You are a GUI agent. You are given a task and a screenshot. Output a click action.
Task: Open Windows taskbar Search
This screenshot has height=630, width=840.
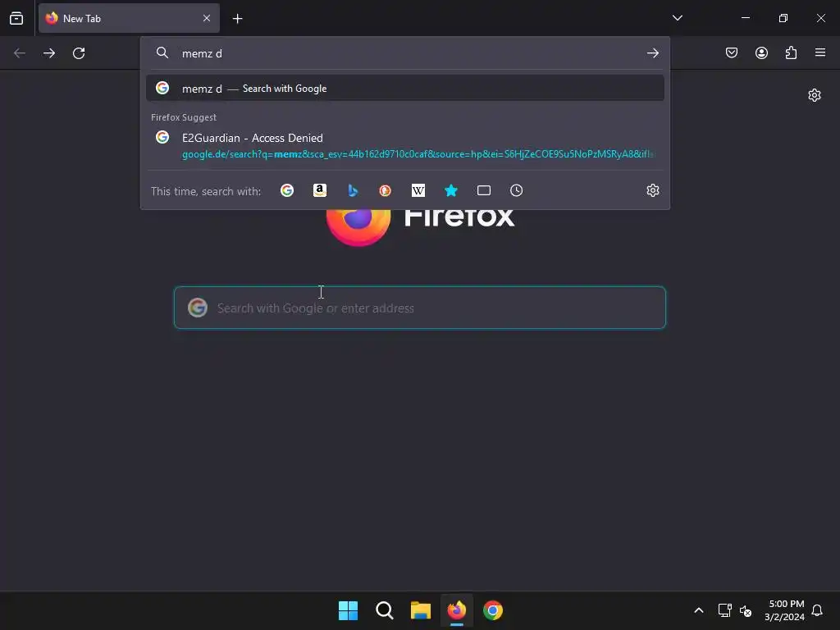tap(385, 610)
